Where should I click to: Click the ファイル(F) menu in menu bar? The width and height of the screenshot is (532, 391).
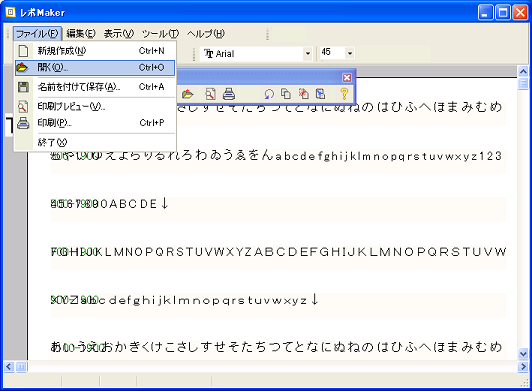click(37, 34)
